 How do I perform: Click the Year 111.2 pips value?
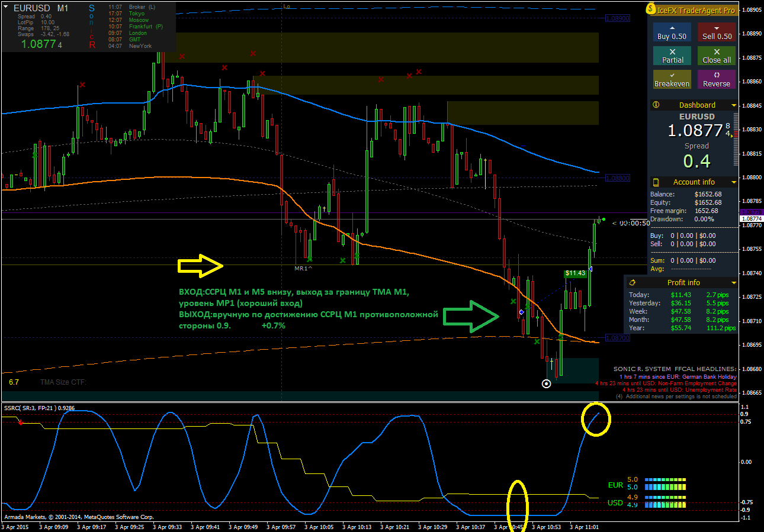click(721, 328)
